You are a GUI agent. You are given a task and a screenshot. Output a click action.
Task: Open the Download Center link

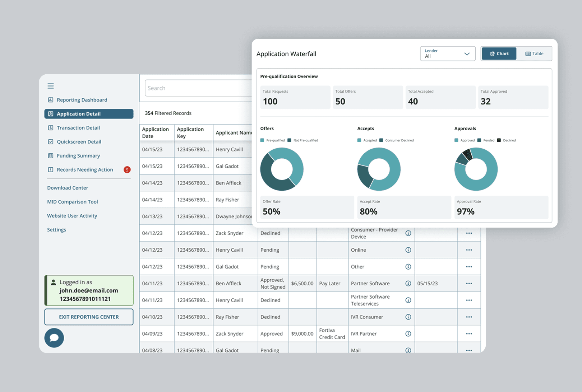click(x=67, y=187)
